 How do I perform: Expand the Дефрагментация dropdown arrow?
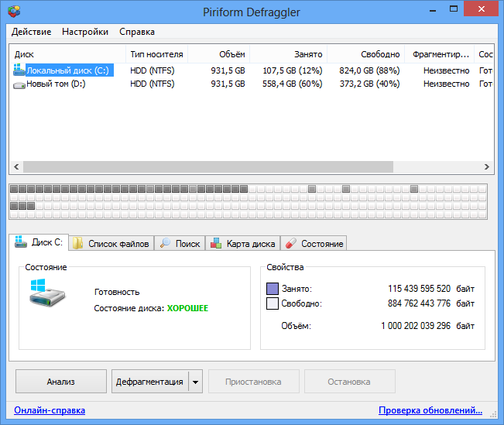click(x=195, y=382)
